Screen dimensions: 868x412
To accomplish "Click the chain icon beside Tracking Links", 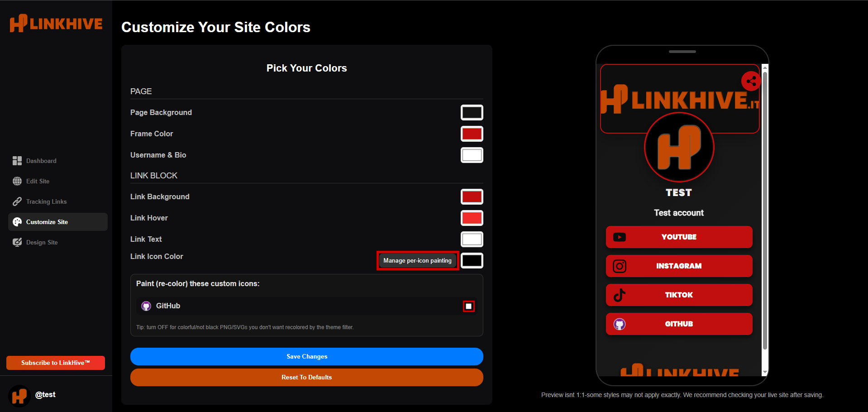I will pos(17,201).
